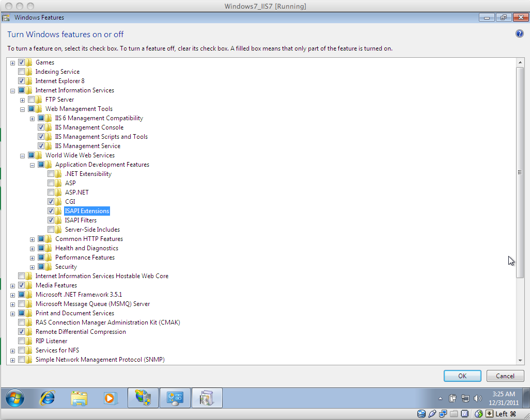
Task: Collapse the Web Management Tools node
Action: click(x=22, y=108)
